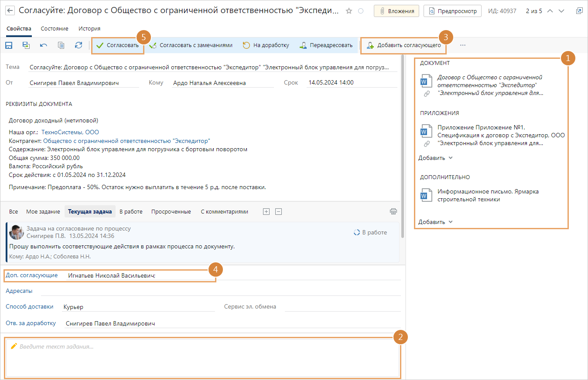Mark the task with the favorite star
This screenshot has height=380, width=588.
click(349, 11)
